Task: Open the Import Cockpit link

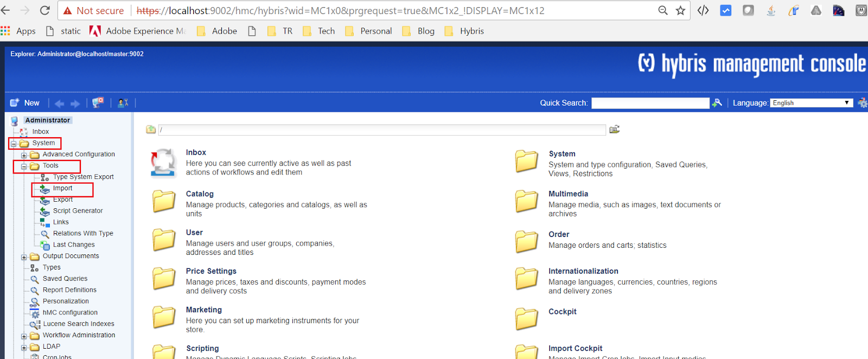Action: tap(575, 349)
